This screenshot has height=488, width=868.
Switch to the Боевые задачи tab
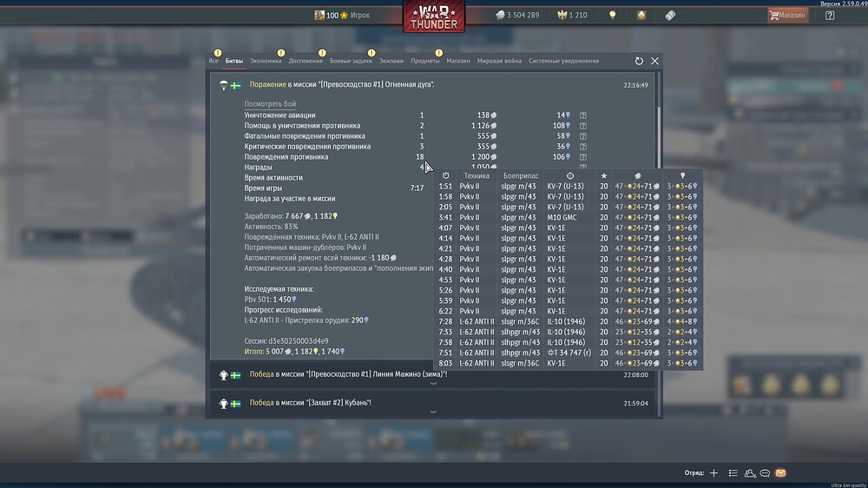point(351,61)
